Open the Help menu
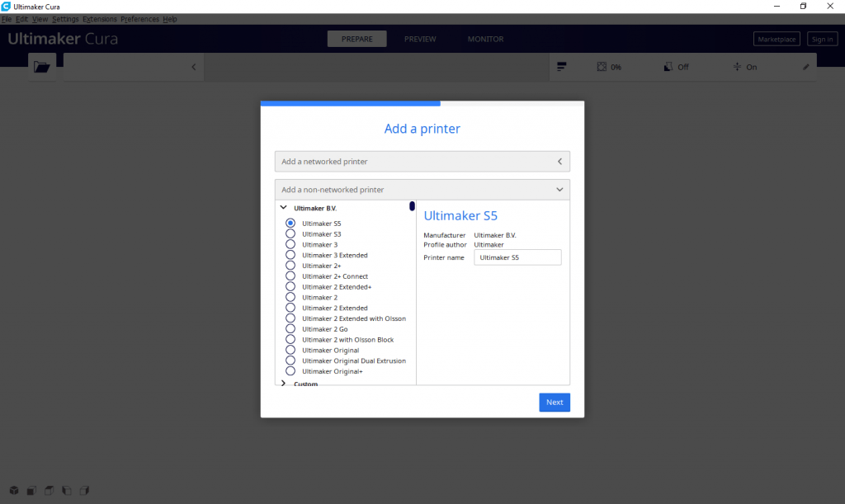845x504 pixels. click(x=170, y=19)
